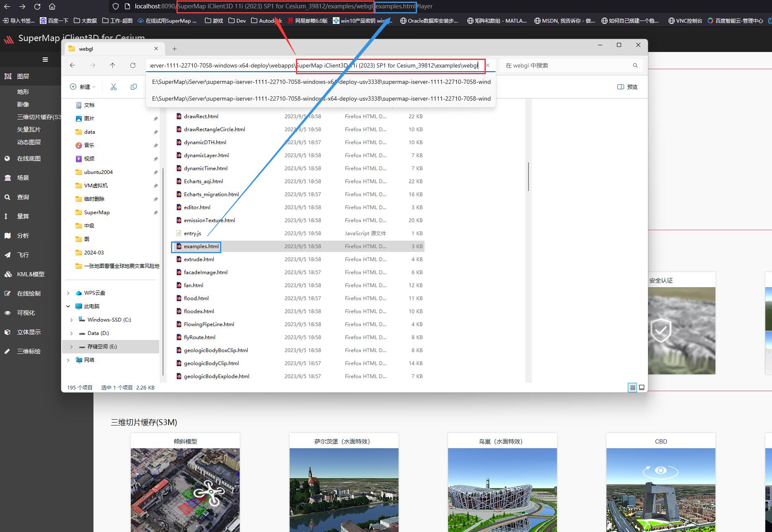
Task: Select 动态图层 in the sidebar
Action: point(29,142)
